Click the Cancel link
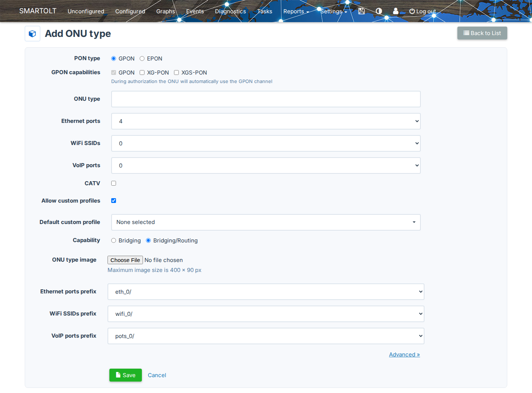The width and height of the screenshot is (532, 393). pyautogui.click(x=157, y=375)
